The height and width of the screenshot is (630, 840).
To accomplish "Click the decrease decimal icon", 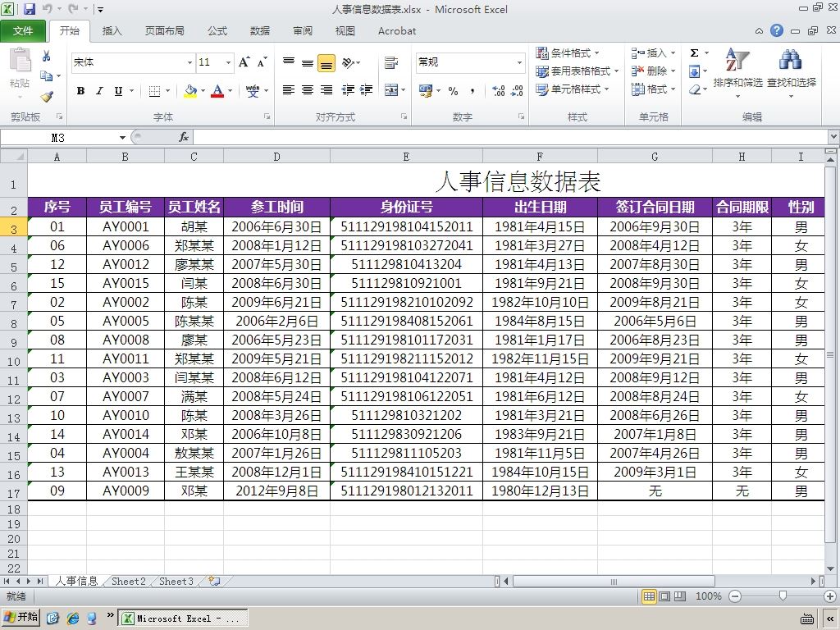I will [x=517, y=90].
